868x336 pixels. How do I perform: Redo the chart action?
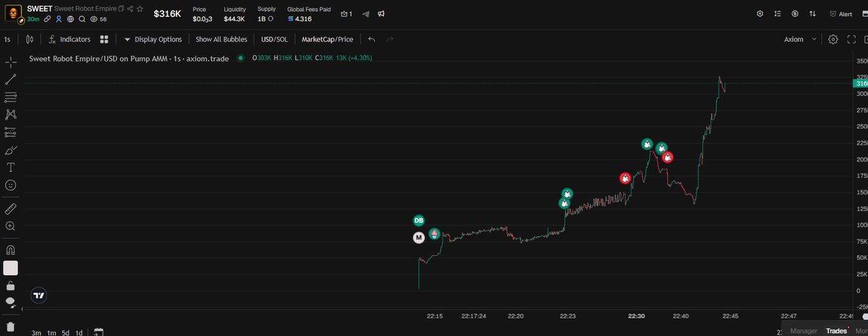click(391, 39)
